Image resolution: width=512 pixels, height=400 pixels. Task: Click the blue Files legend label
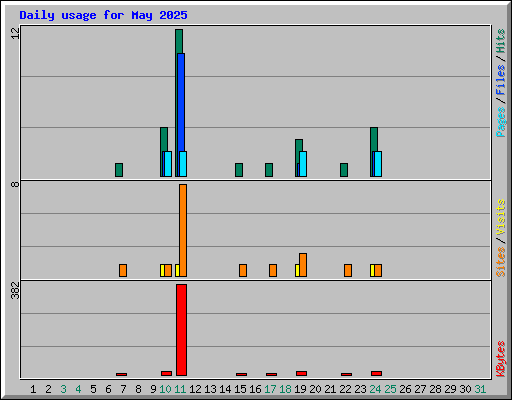pyautogui.click(x=501, y=79)
